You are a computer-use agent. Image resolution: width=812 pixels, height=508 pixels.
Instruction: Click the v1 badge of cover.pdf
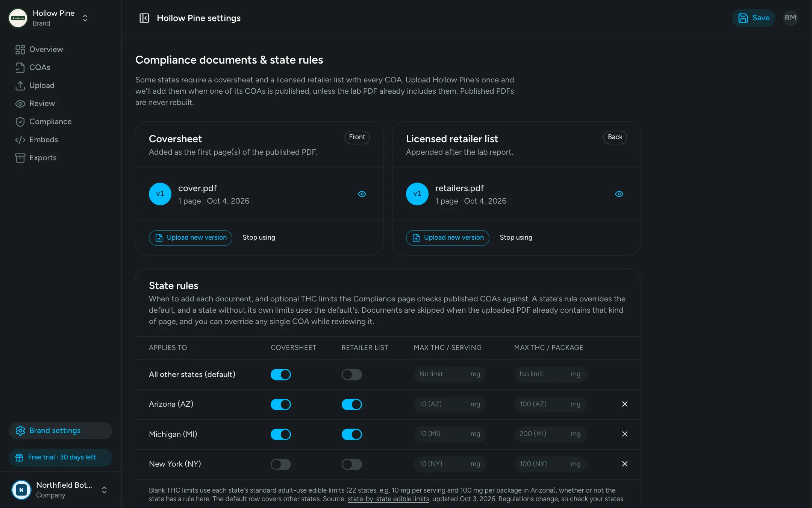point(160,194)
